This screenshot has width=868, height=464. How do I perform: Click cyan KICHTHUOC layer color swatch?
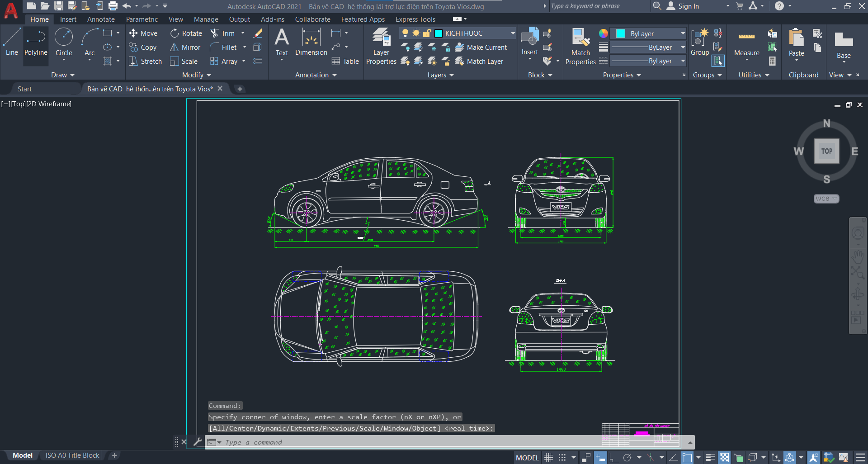(x=438, y=33)
